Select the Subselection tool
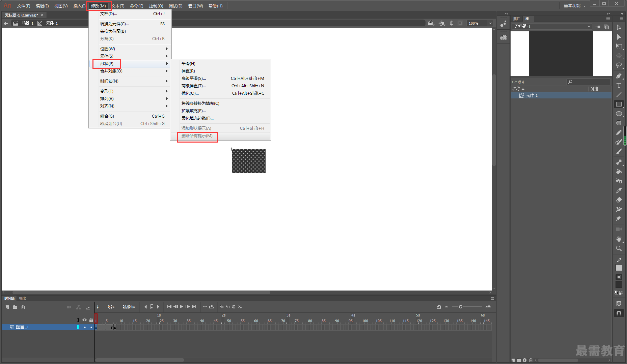This screenshot has width=627, height=364. (619, 37)
